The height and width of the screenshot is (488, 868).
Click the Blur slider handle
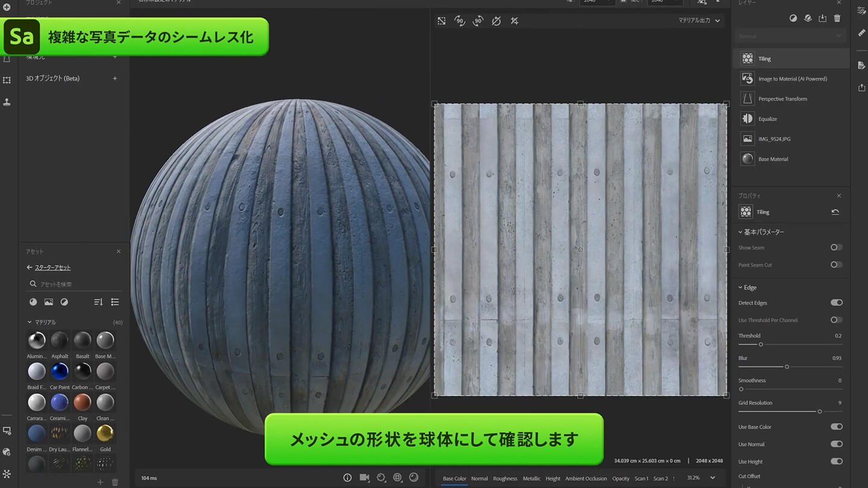coord(787,367)
